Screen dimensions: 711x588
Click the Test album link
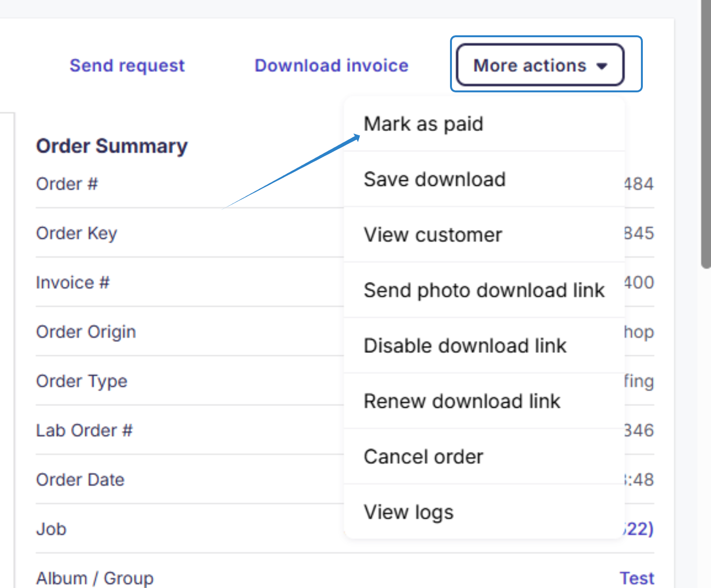pos(637,577)
